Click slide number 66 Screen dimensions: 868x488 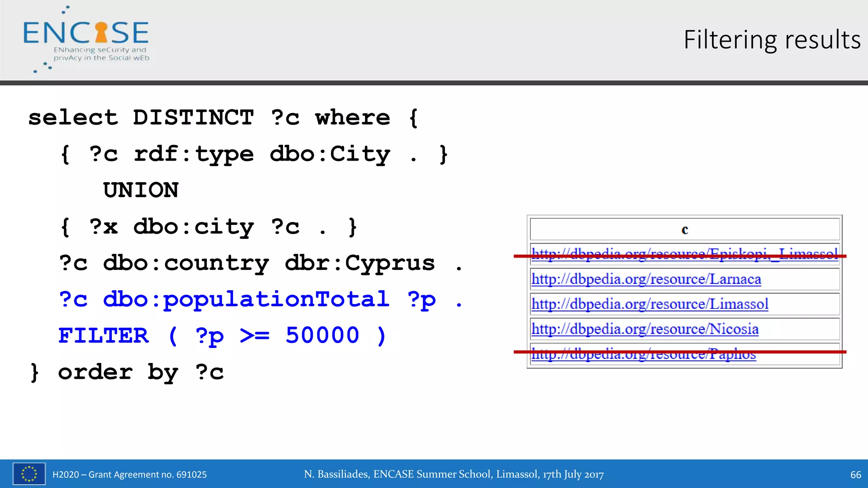pyautogui.click(x=855, y=474)
